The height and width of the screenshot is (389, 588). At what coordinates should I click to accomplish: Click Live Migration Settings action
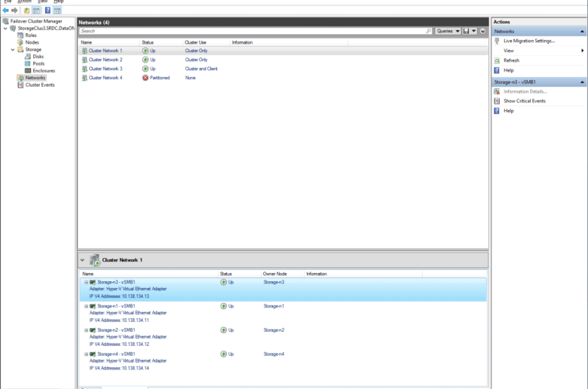coord(529,41)
